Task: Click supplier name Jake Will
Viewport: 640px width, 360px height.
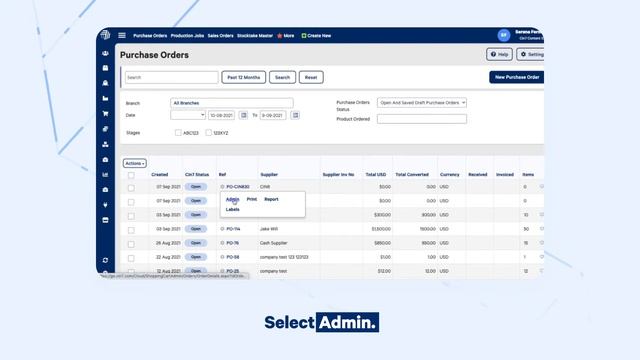Action: click(269, 229)
